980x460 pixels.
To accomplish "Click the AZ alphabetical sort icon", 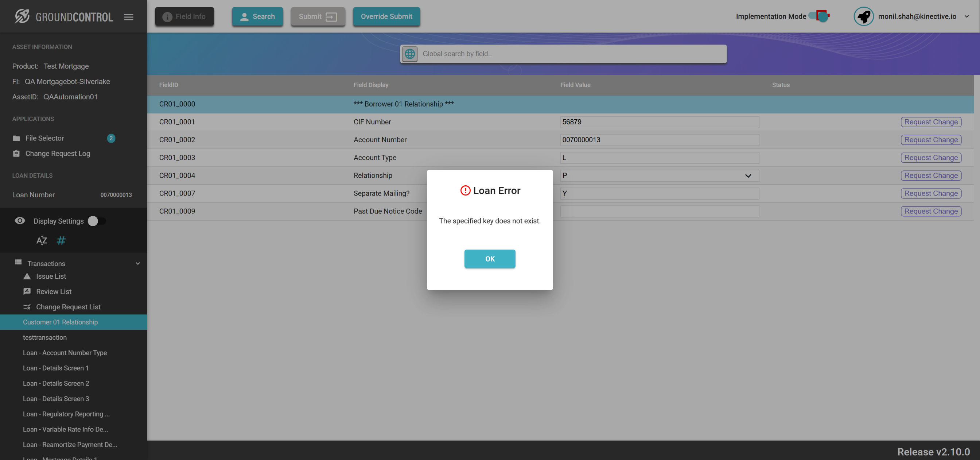I will point(42,240).
